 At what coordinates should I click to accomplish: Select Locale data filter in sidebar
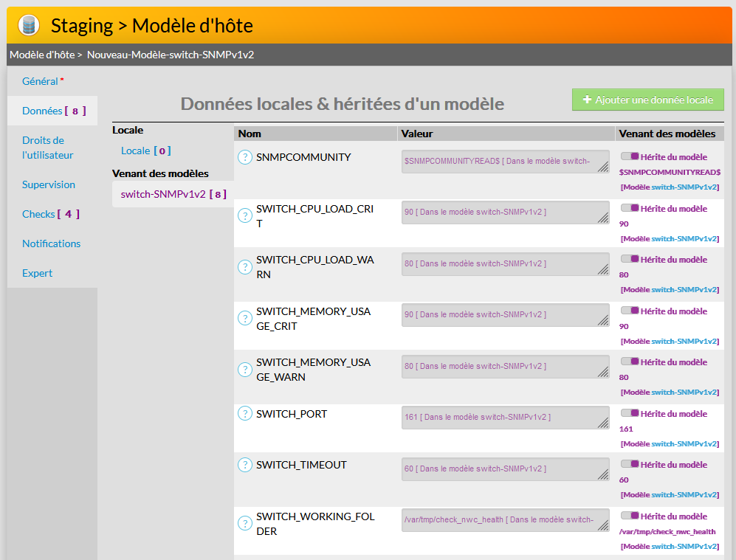coord(136,151)
